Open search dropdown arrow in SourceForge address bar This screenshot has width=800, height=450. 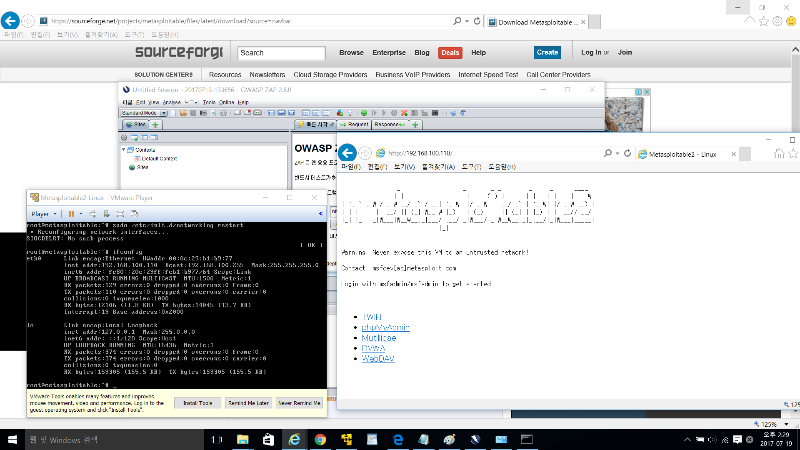(x=467, y=21)
